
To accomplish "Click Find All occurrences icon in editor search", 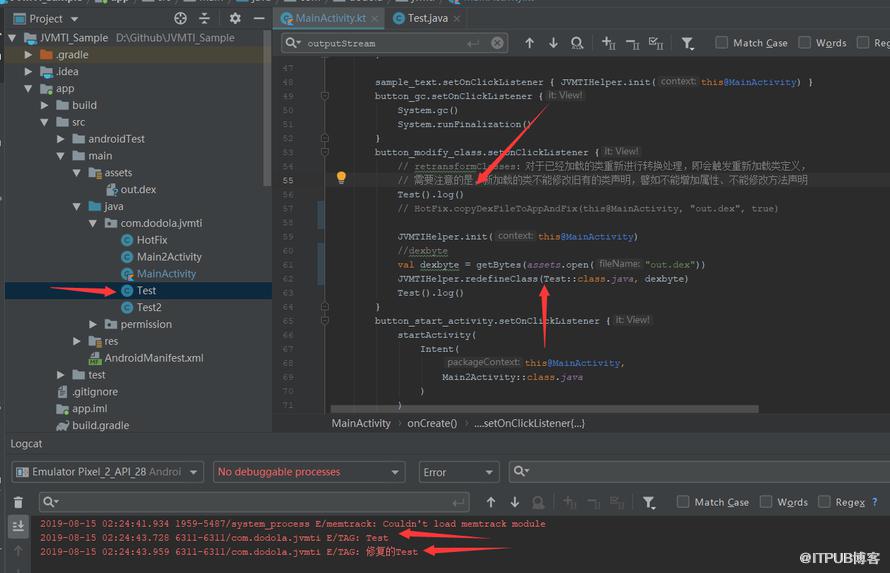I will (x=577, y=43).
